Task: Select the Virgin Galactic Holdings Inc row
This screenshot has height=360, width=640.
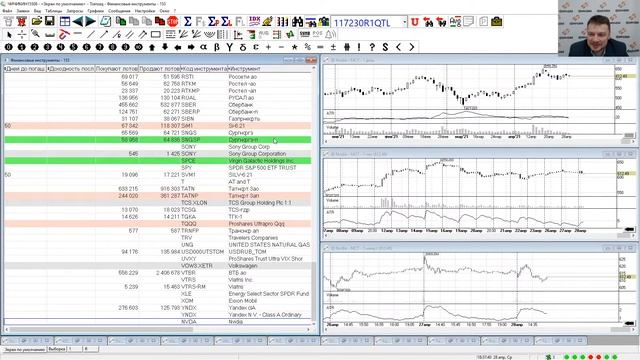Action: pos(158,161)
